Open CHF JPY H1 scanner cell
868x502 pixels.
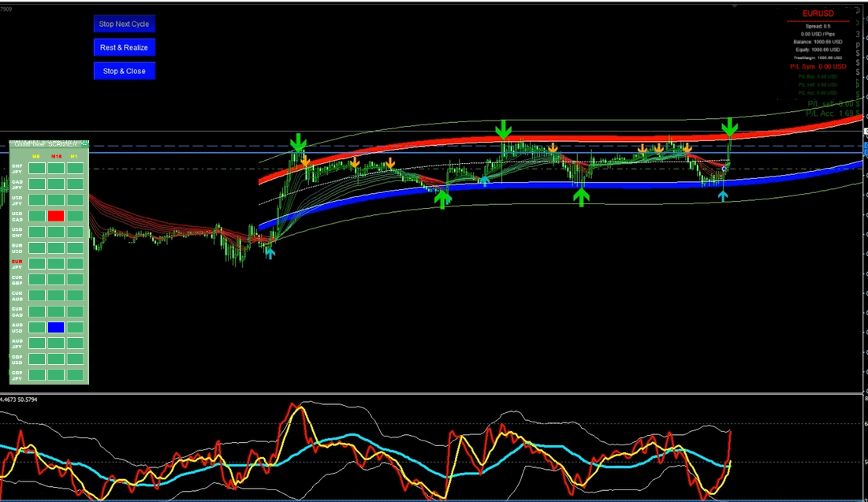coord(75,169)
